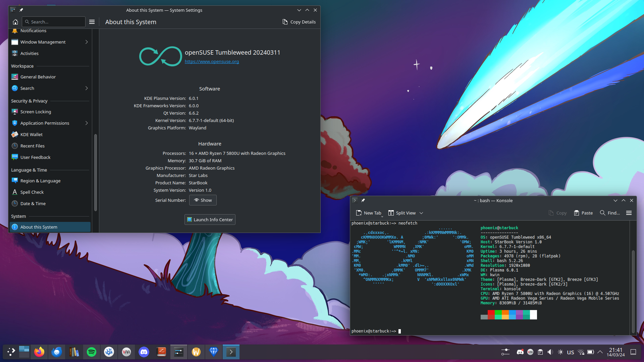Image resolution: width=644 pixels, height=362 pixels.
Task: Open the clock and calendar applet
Action: tap(616, 352)
